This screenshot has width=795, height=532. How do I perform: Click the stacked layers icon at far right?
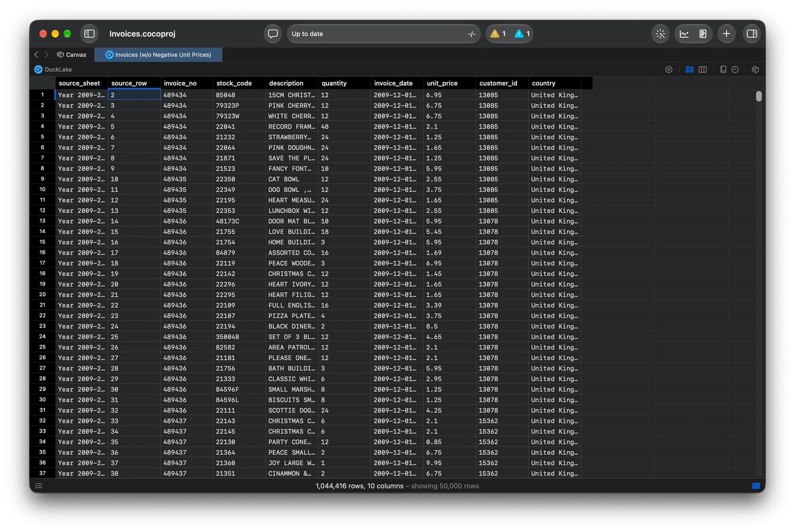pos(755,69)
